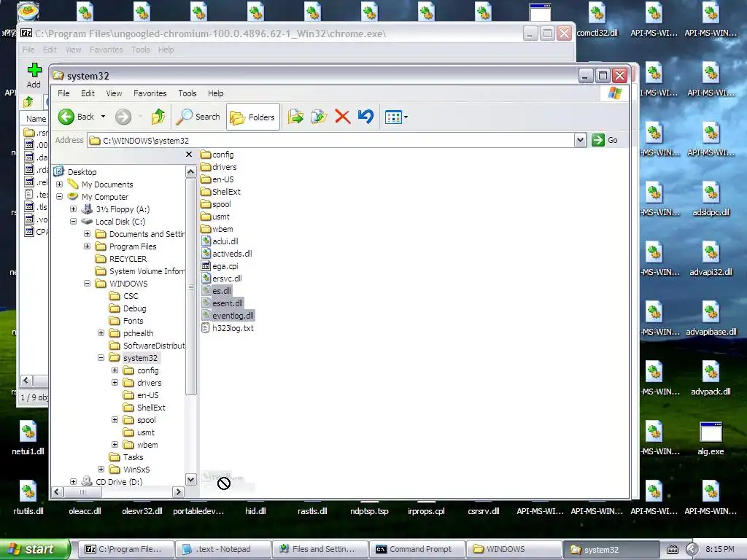Select the advpack.dll desktop icon
Screen dimensions: 747x560
pyautogui.click(x=711, y=379)
